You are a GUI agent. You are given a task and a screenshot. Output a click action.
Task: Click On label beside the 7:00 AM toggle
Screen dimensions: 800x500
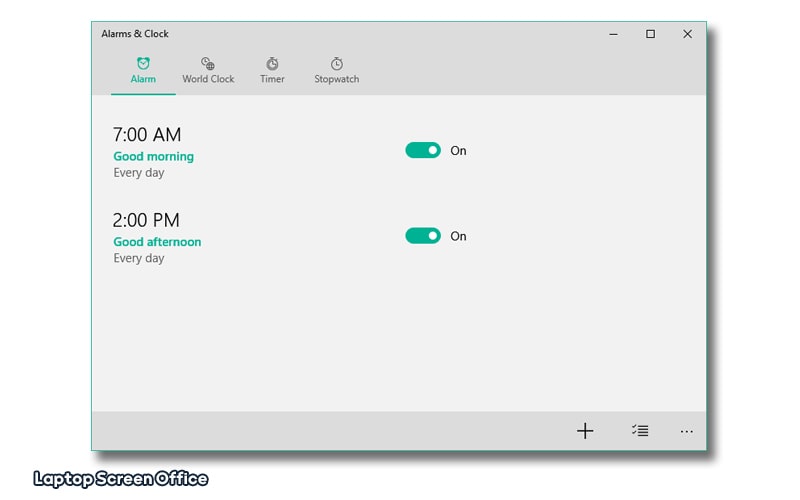(x=458, y=151)
